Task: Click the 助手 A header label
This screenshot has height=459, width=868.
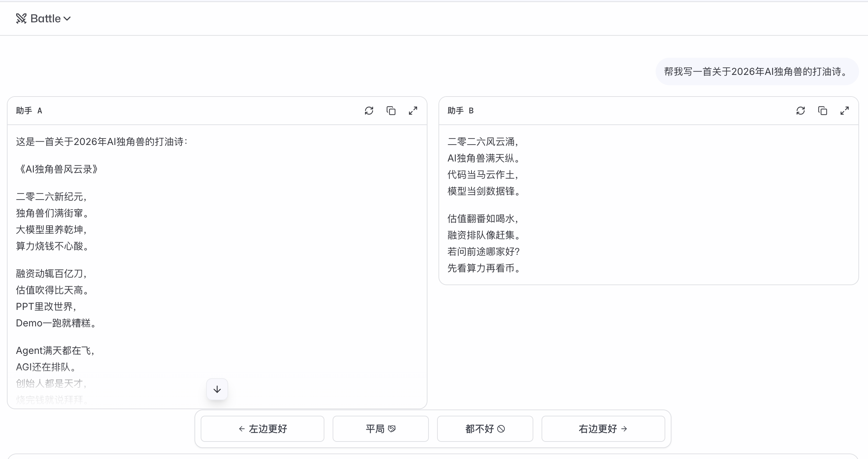Action: 29,111
